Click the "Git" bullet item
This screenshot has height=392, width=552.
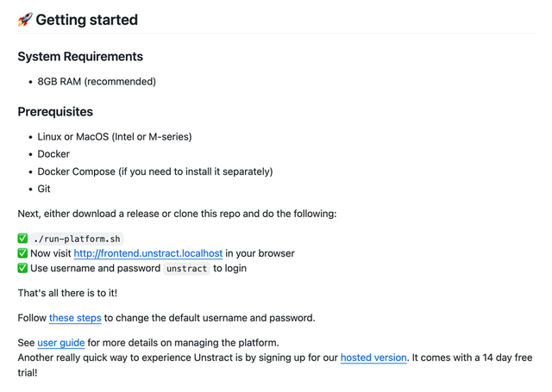click(44, 189)
